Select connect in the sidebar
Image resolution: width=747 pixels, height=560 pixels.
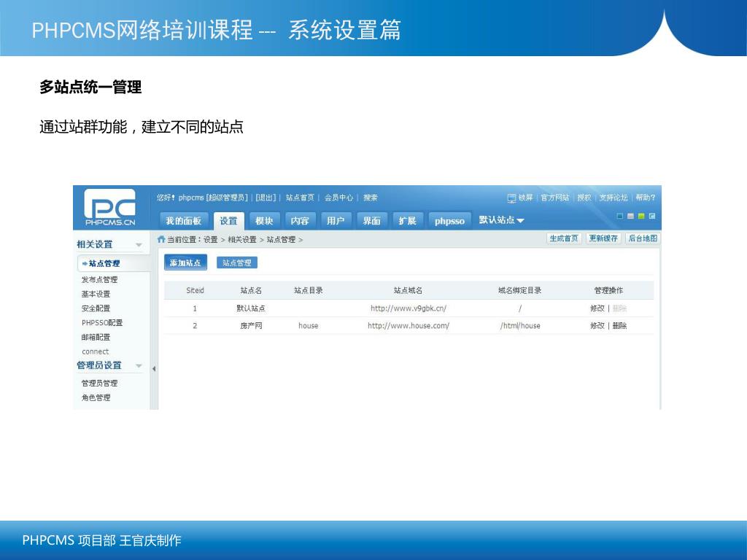tap(96, 351)
